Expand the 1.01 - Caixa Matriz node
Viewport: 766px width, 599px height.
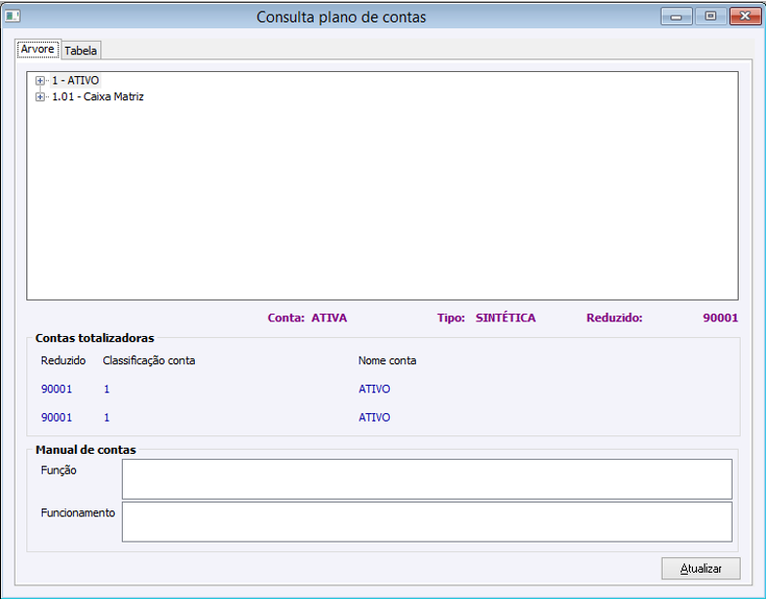point(40,97)
